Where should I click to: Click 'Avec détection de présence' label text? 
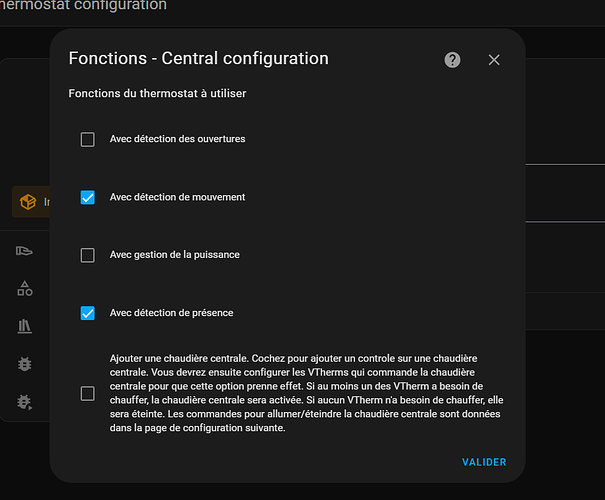pyautogui.click(x=172, y=313)
